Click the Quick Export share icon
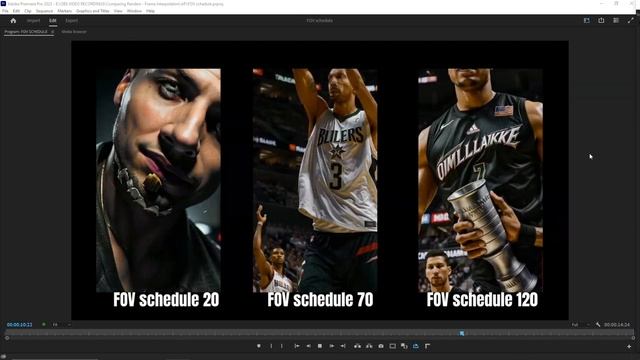The width and height of the screenshot is (640, 360). (x=601, y=20)
